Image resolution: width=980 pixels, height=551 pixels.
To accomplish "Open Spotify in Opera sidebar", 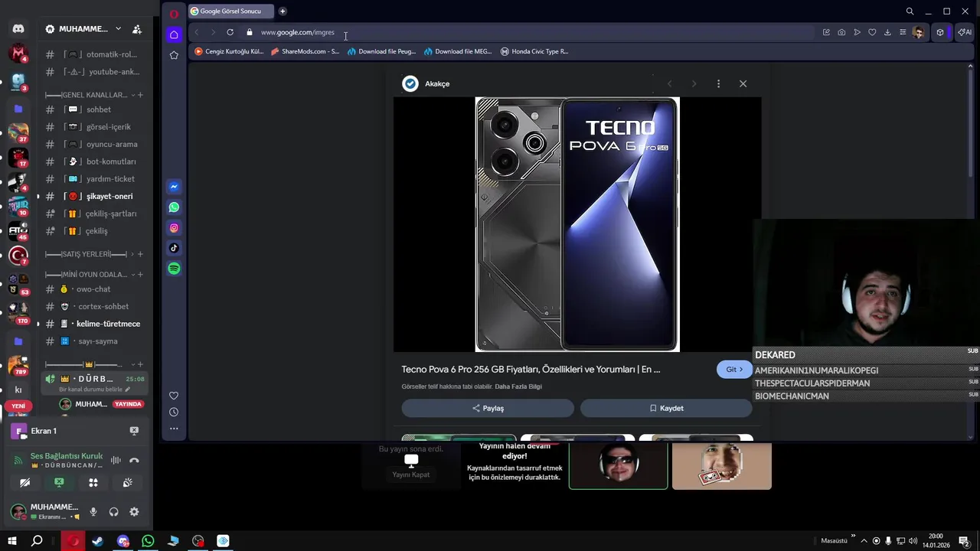I will [174, 269].
